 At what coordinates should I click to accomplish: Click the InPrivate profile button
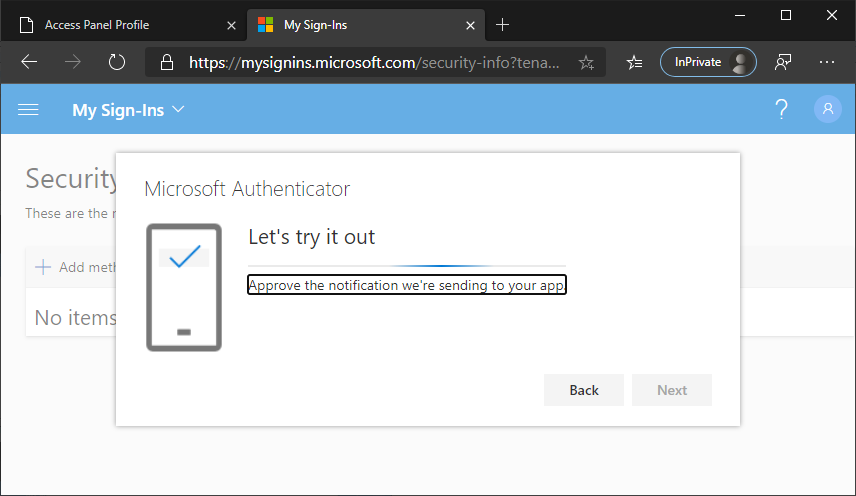pos(708,62)
